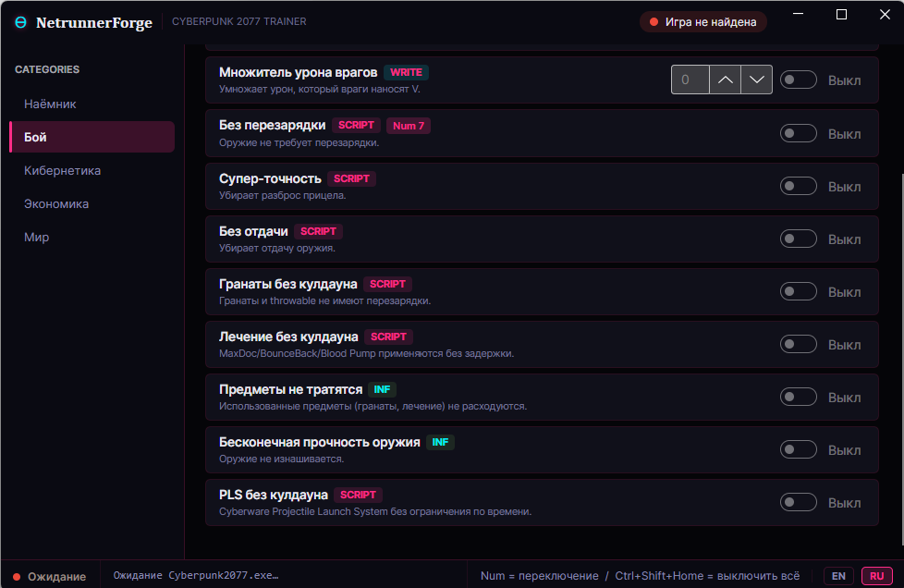904x588 pixels.
Task: Click the NetrunnerForge logo icon
Action: [20, 22]
